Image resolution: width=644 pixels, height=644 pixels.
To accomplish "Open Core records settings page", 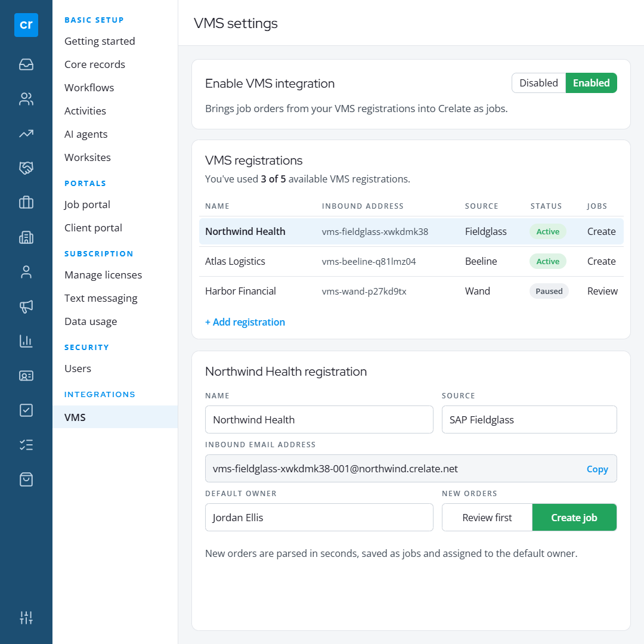I will (95, 64).
